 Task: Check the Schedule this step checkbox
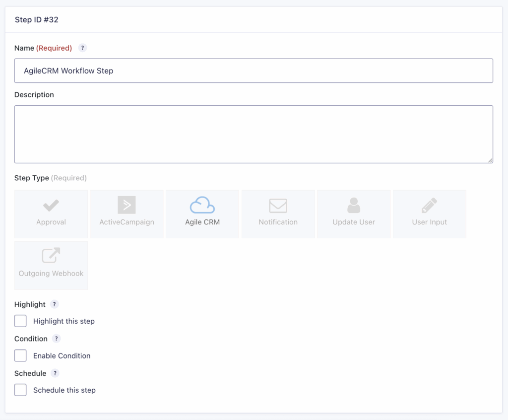20,390
